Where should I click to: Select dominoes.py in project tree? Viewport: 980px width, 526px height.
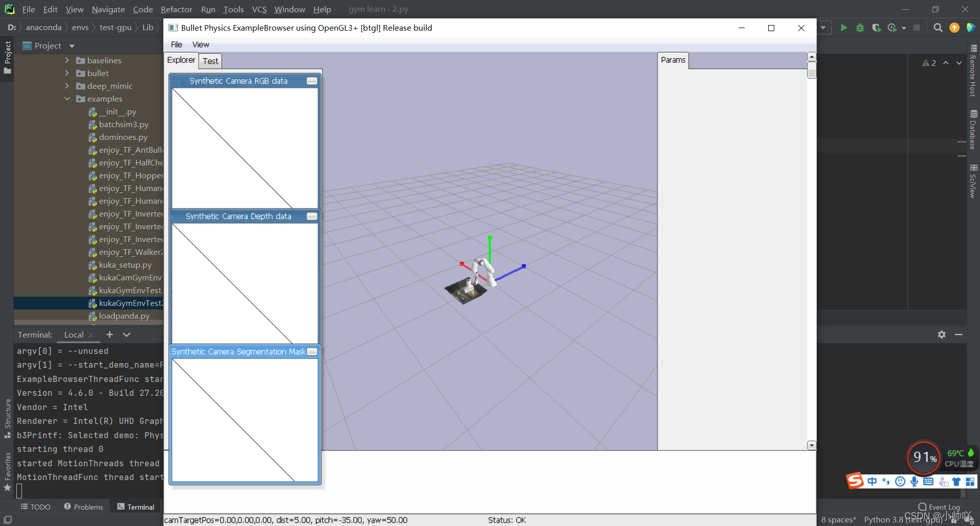coord(123,137)
